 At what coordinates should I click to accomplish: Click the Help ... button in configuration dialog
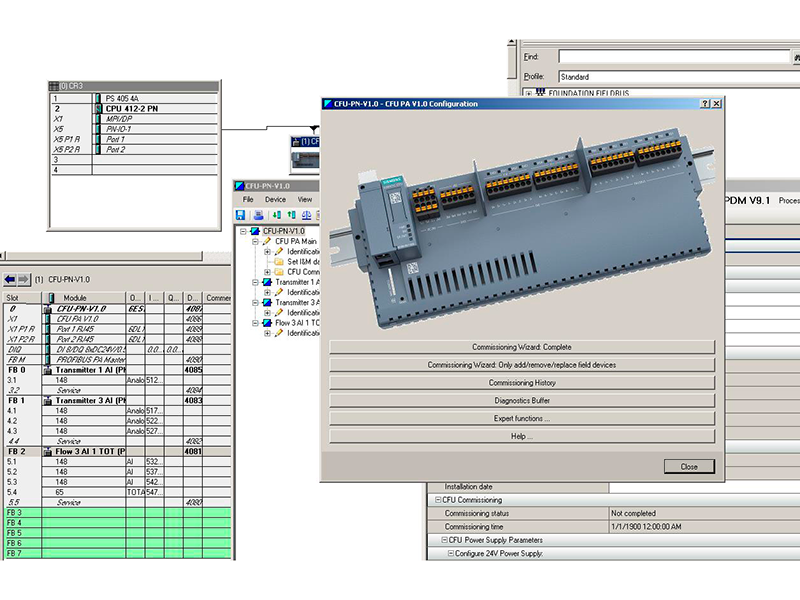[522, 436]
